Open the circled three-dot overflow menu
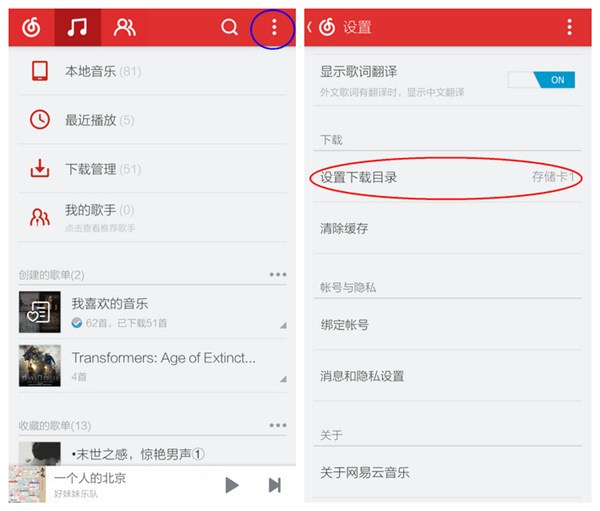The width and height of the screenshot is (600, 511). pyautogui.click(x=274, y=27)
